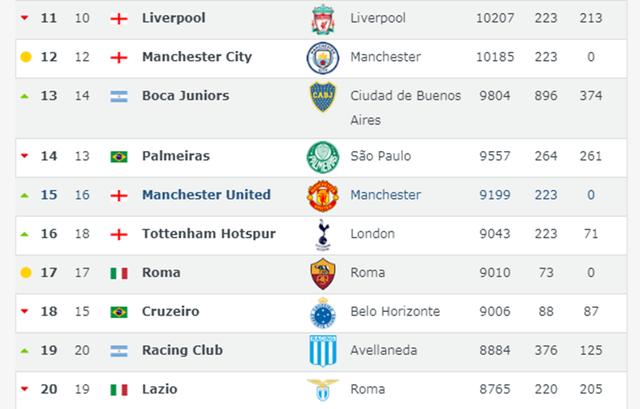Viewport: 640px width, 409px height.
Task: Click the Boca Juniors club crest
Action: point(322,97)
